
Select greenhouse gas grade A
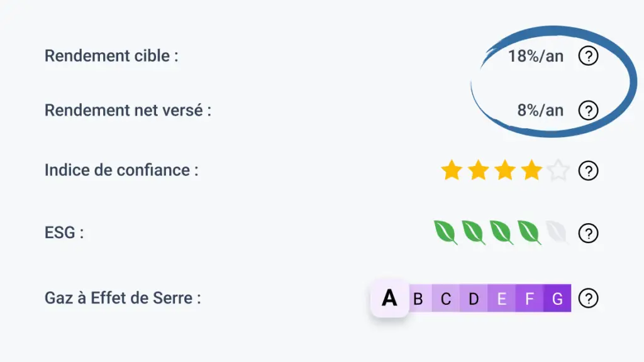[389, 298]
